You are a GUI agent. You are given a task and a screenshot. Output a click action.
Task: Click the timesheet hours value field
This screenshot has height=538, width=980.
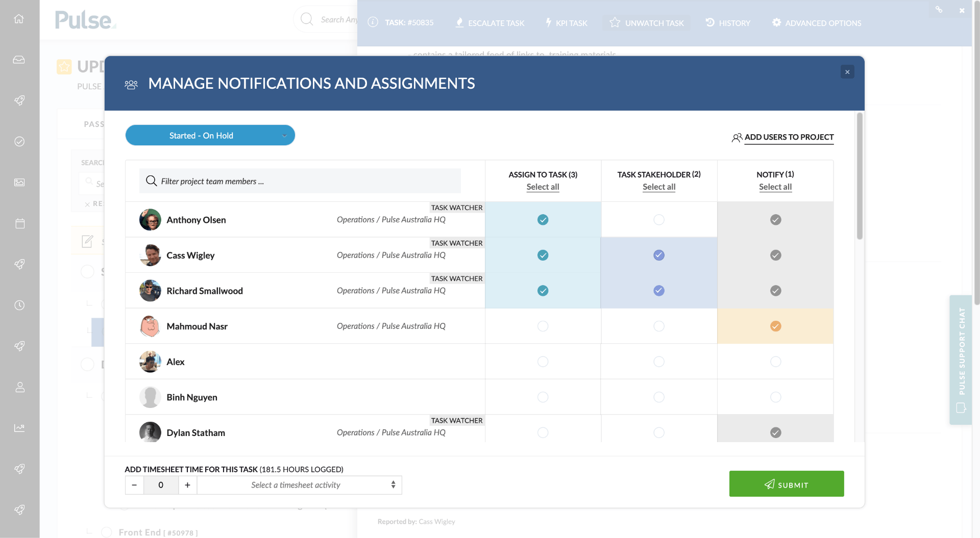pos(161,485)
